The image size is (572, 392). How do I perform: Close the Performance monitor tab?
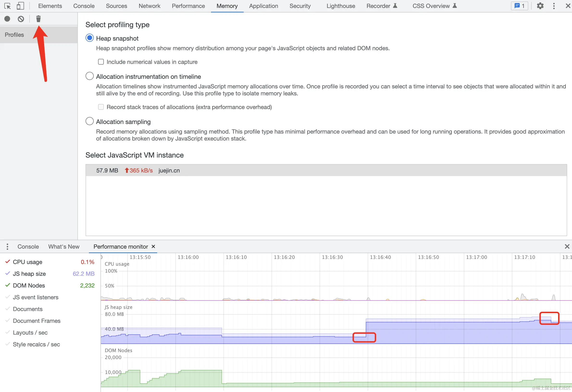coord(153,246)
